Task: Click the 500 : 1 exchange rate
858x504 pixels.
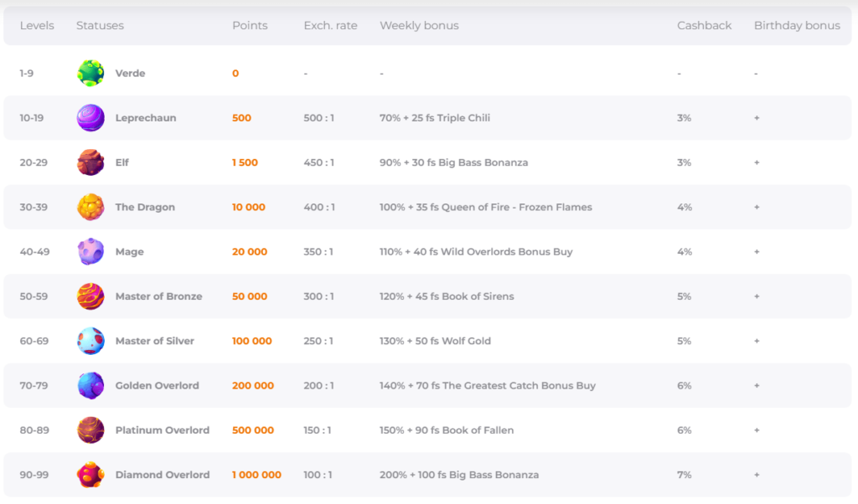Action: [318, 118]
